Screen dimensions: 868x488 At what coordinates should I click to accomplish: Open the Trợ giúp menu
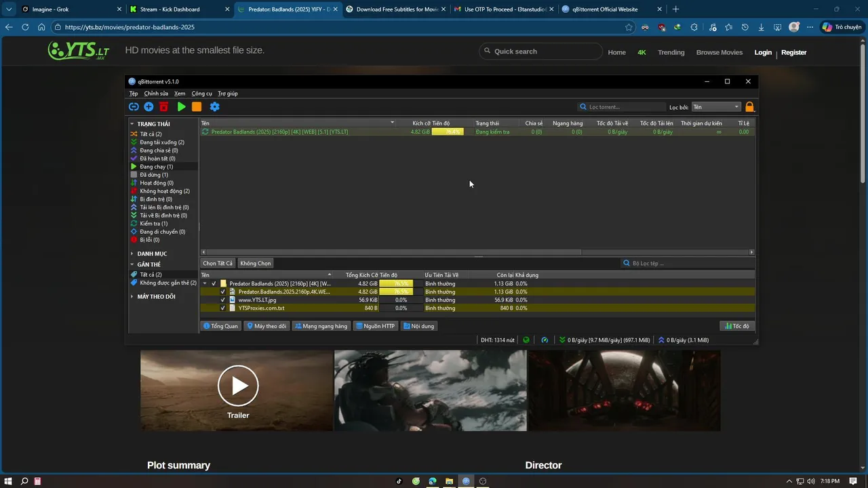click(228, 94)
